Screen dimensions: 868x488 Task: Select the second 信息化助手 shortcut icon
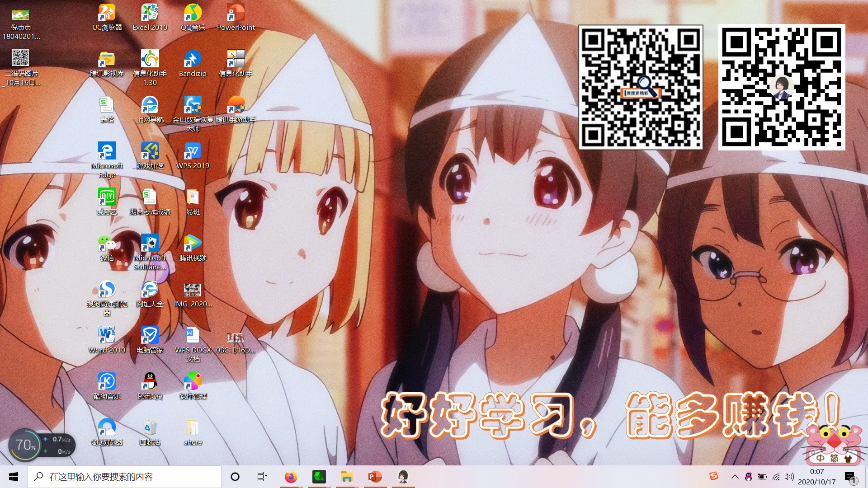[236, 63]
